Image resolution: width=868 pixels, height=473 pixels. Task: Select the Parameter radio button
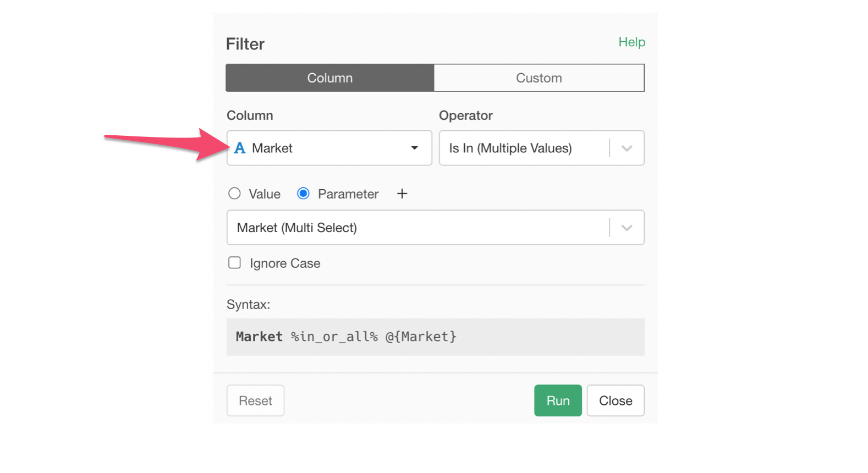pos(303,194)
